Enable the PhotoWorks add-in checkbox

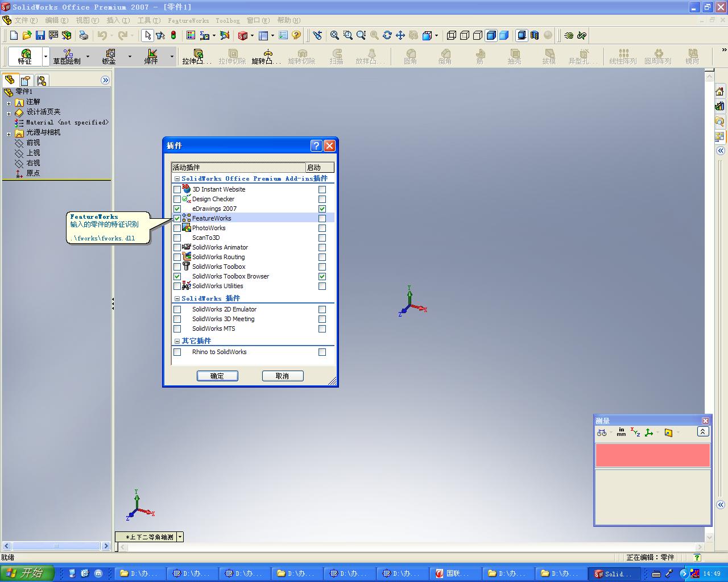click(x=177, y=228)
